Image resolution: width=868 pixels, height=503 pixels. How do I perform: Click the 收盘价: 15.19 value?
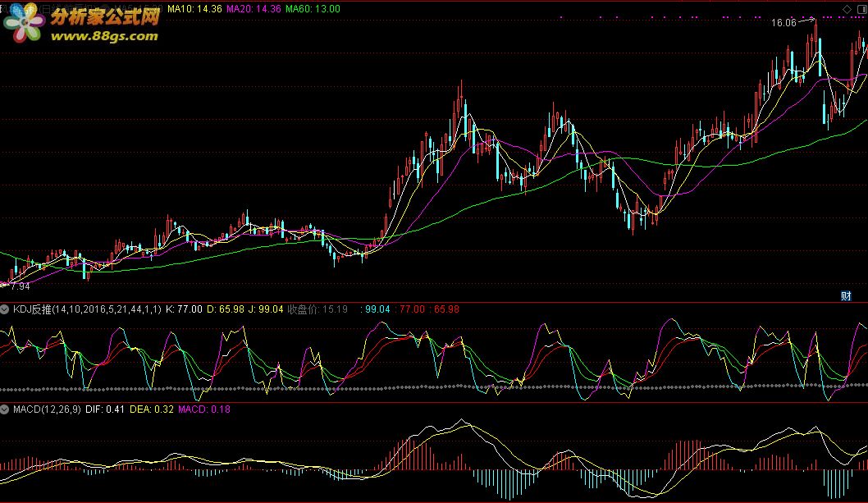pyautogui.click(x=318, y=309)
